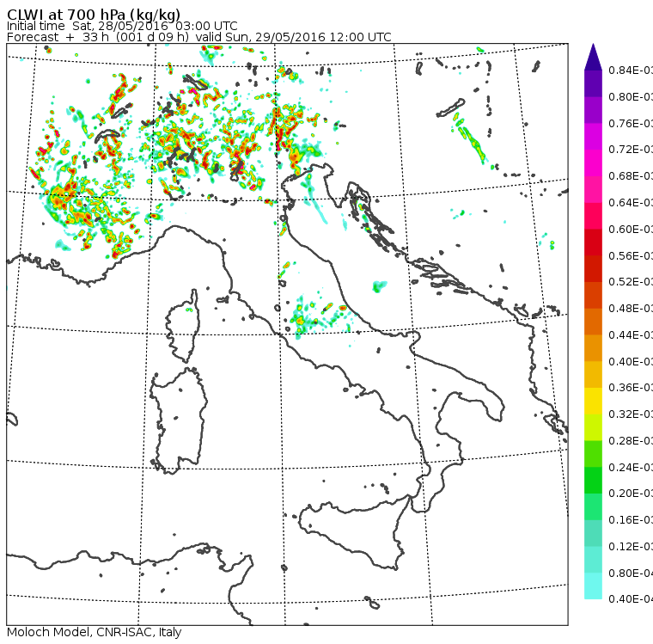653x644 pixels.
Task: Select the light cyan band between 0.40E-04 and 0.80E-04
Action: pos(593,586)
